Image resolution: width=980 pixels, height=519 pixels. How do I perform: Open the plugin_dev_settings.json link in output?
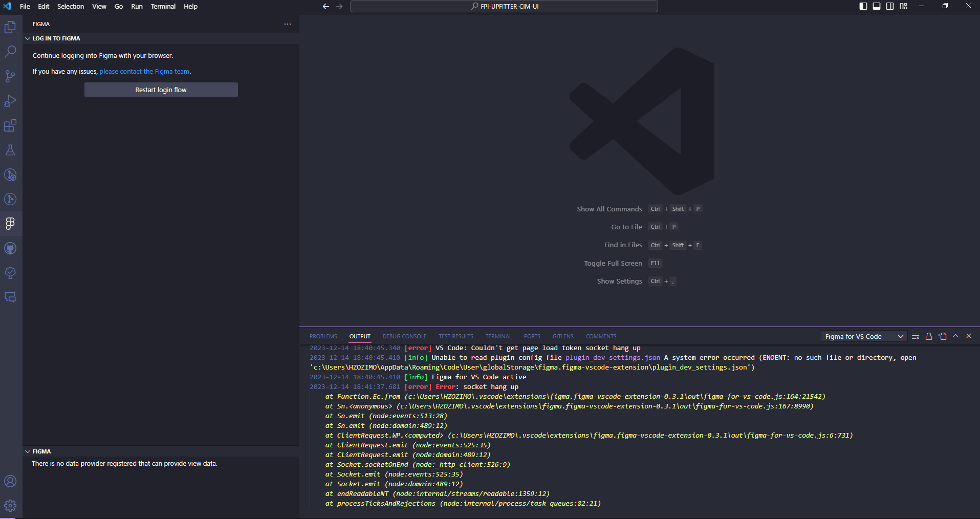pos(613,358)
